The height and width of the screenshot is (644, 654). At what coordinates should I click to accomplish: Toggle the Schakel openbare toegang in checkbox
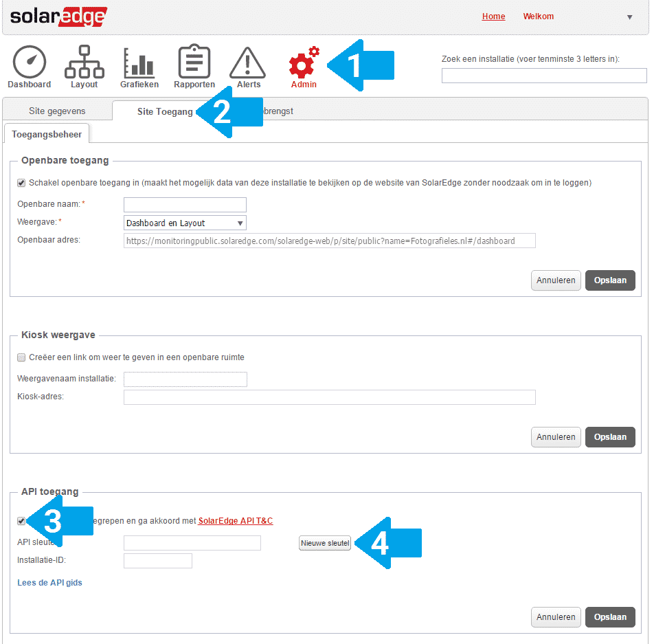pyautogui.click(x=21, y=183)
